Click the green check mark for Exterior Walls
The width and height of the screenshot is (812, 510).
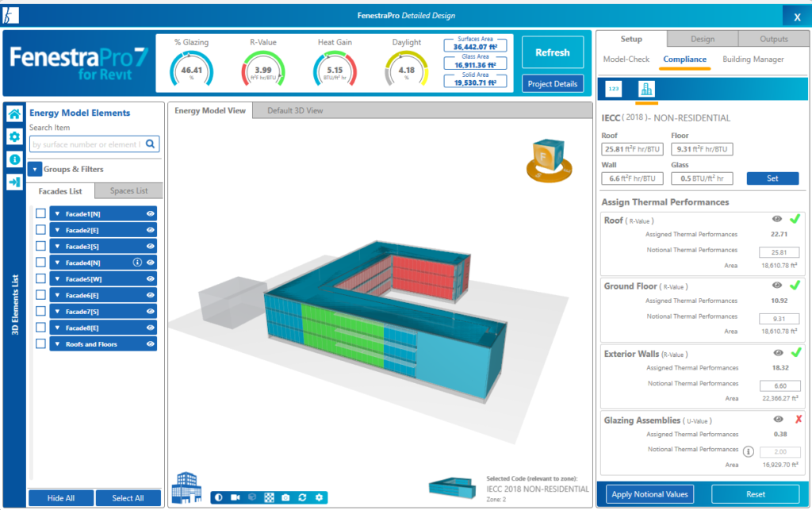click(796, 353)
